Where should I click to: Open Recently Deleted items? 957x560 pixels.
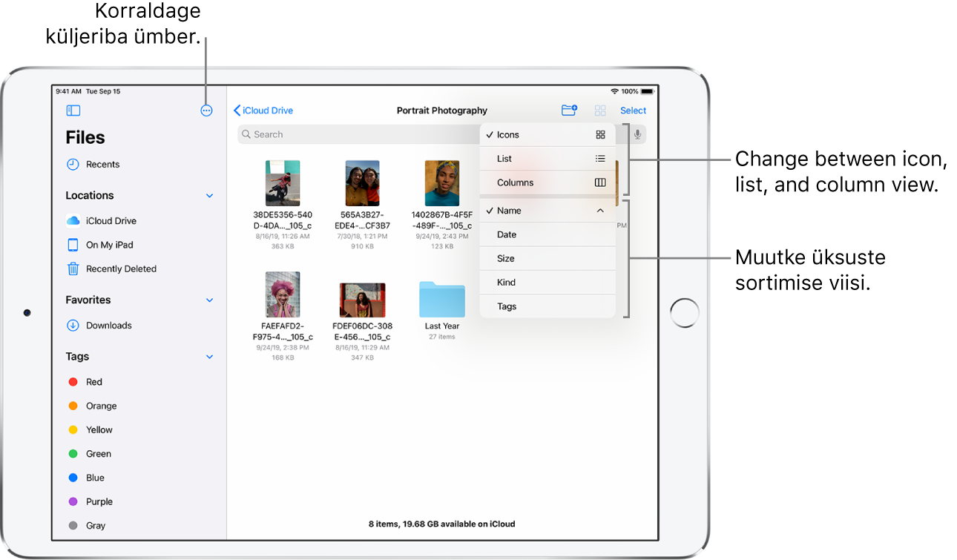click(119, 269)
